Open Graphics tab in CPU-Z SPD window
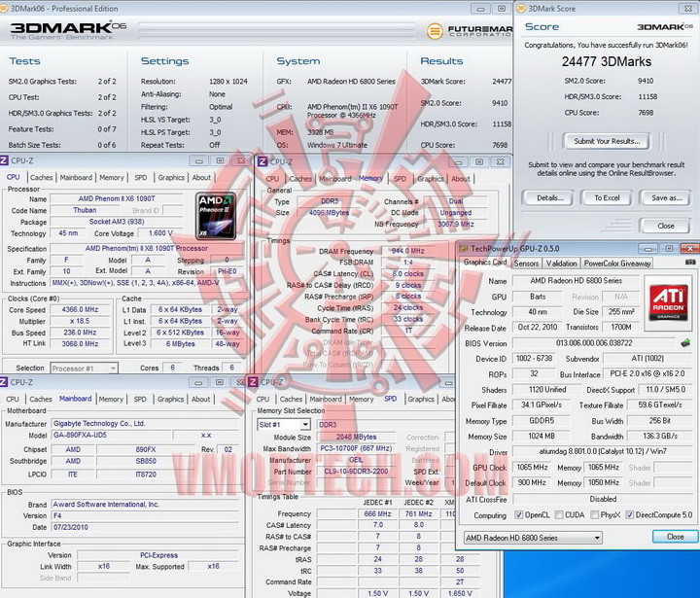Screen dimensions: 700x598 click(421, 399)
